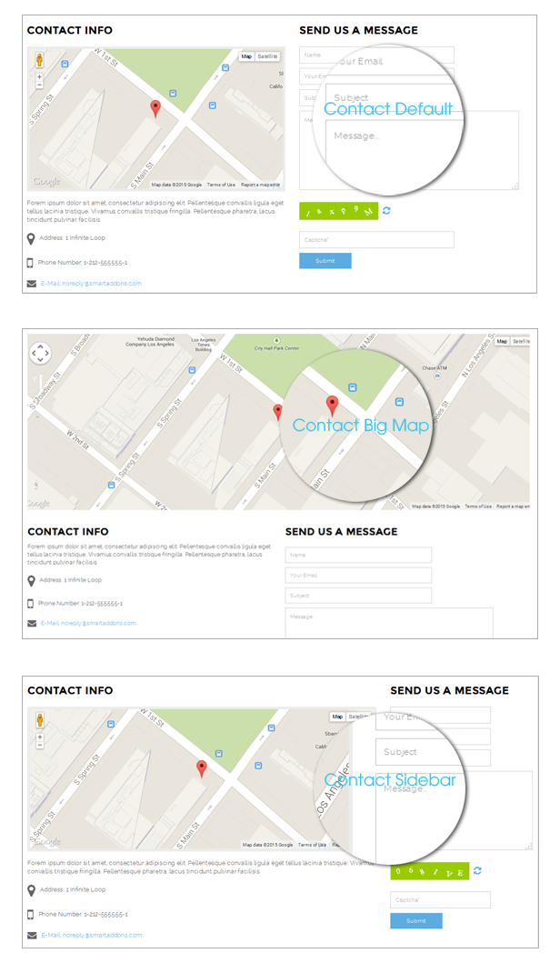
Task: Focus the Your Email field in Big Map form
Action: pyautogui.click(x=358, y=576)
